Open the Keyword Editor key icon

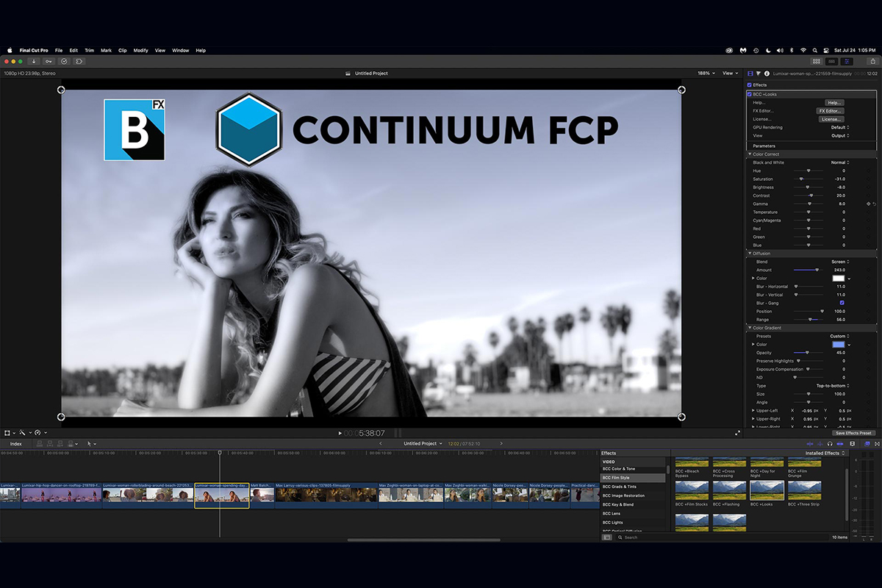(x=49, y=61)
